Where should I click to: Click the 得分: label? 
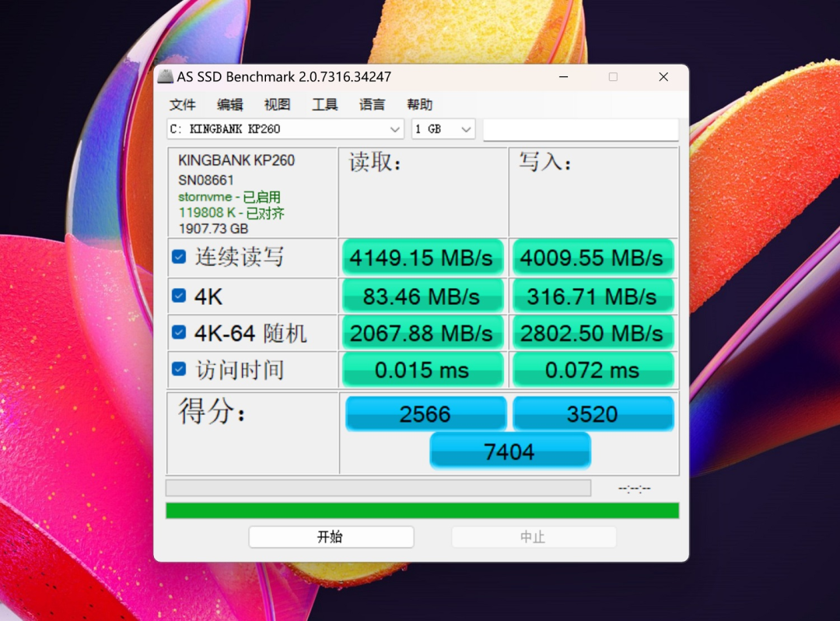click(212, 412)
